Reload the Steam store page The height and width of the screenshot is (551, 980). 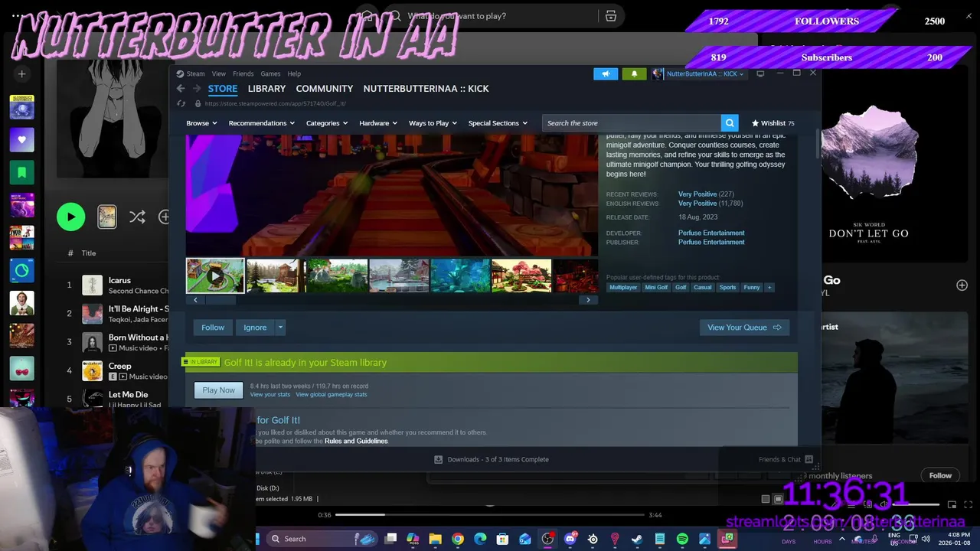[181, 103]
